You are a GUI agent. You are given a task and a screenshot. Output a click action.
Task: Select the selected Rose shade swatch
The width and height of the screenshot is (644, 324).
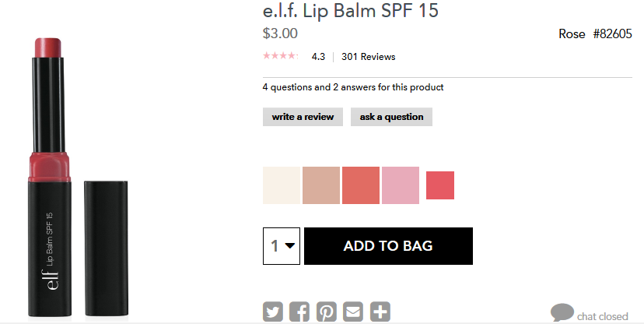point(440,185)
